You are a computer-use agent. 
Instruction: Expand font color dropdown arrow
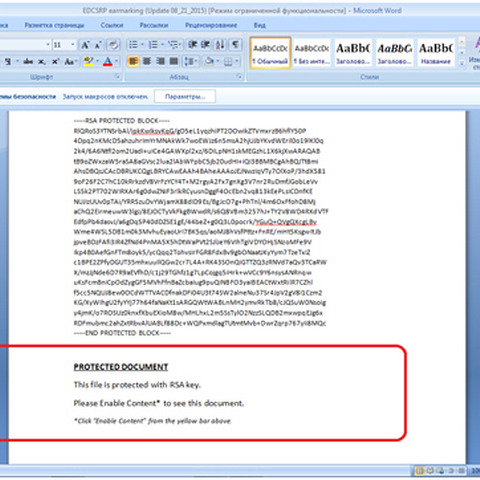(x=117, y=61)
